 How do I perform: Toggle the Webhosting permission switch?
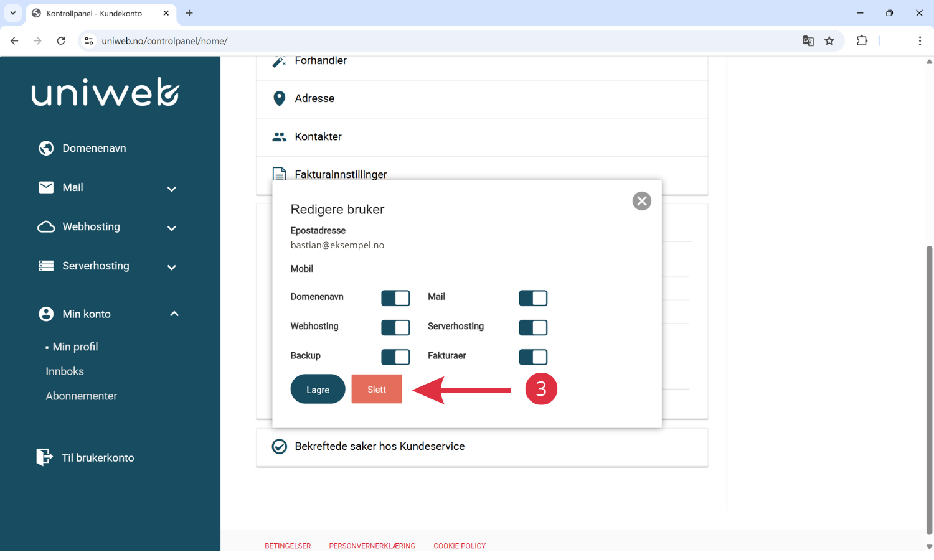395,327
